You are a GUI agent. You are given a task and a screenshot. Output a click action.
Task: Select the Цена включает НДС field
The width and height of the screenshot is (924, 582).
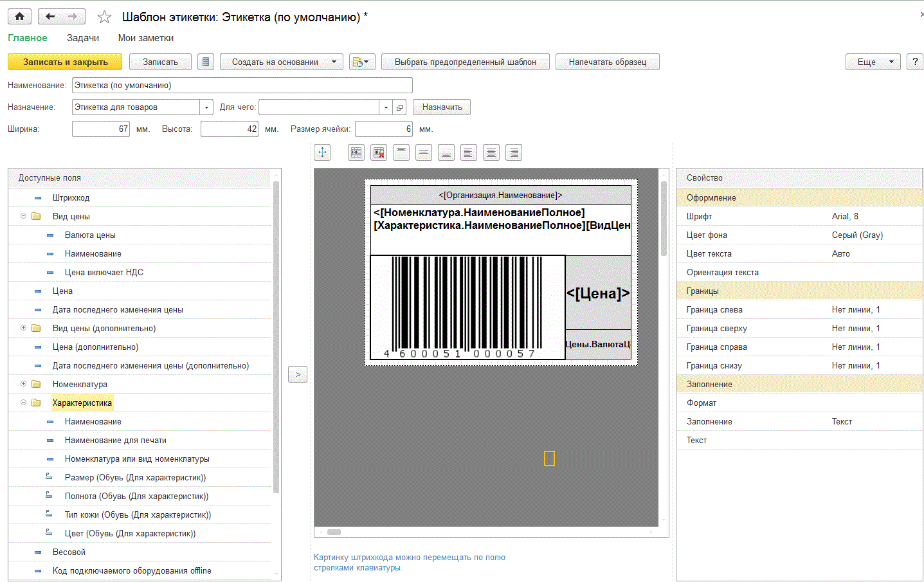[104, 272]
